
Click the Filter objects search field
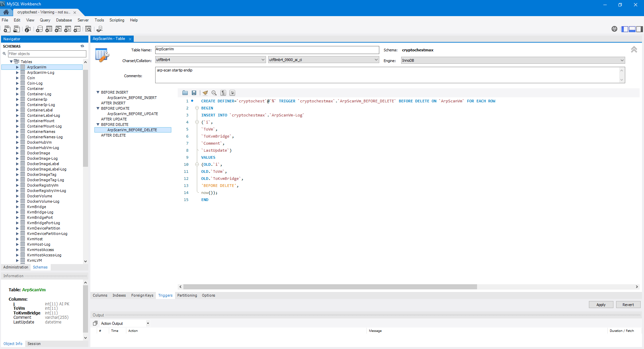click(47, 54)
